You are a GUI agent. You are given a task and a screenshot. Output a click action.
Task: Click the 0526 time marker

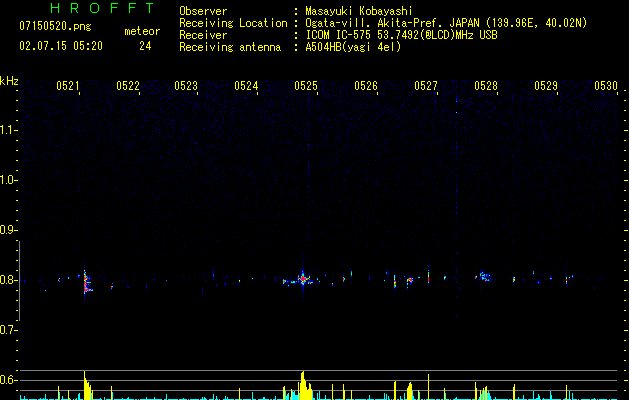click(366, 86)
